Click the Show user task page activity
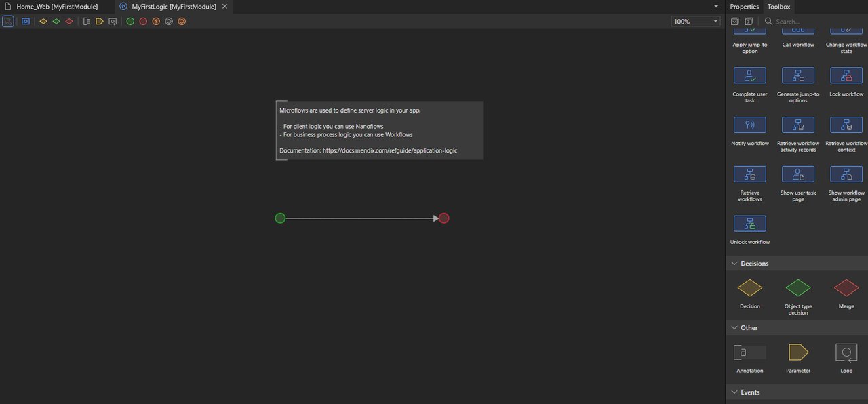868x404 pixels. pyautogui.click(x=798, y=174)
